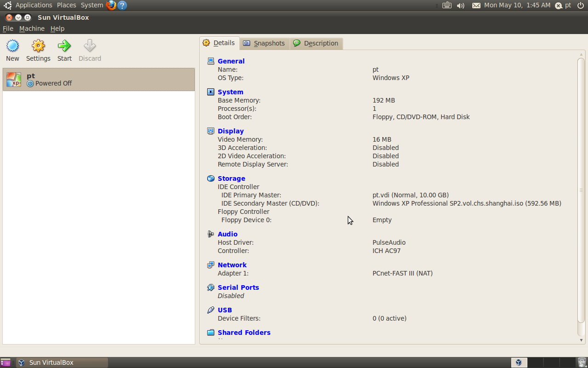Open the clock showing Mon May 10
This screenshot has width=588, height=368.
(517, 5)
